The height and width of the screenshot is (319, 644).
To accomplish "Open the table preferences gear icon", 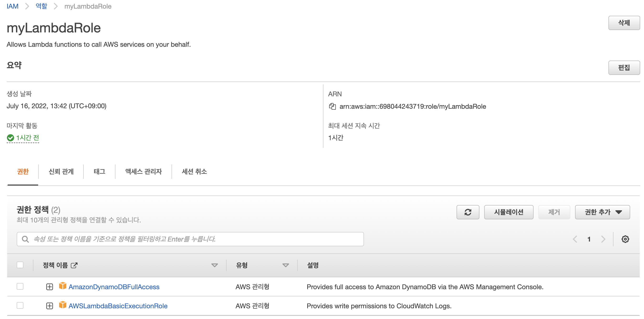I will click(x=625, y=239).
